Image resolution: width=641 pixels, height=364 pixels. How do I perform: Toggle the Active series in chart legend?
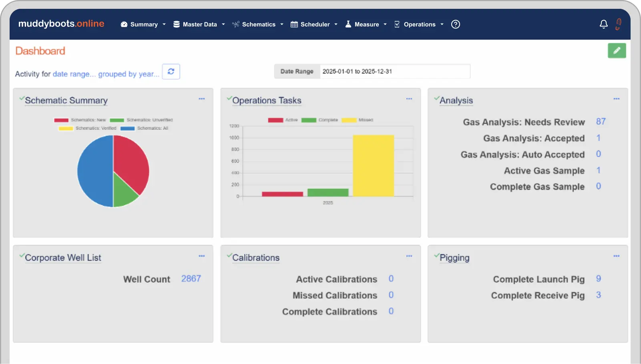click(x=283, y=120)
